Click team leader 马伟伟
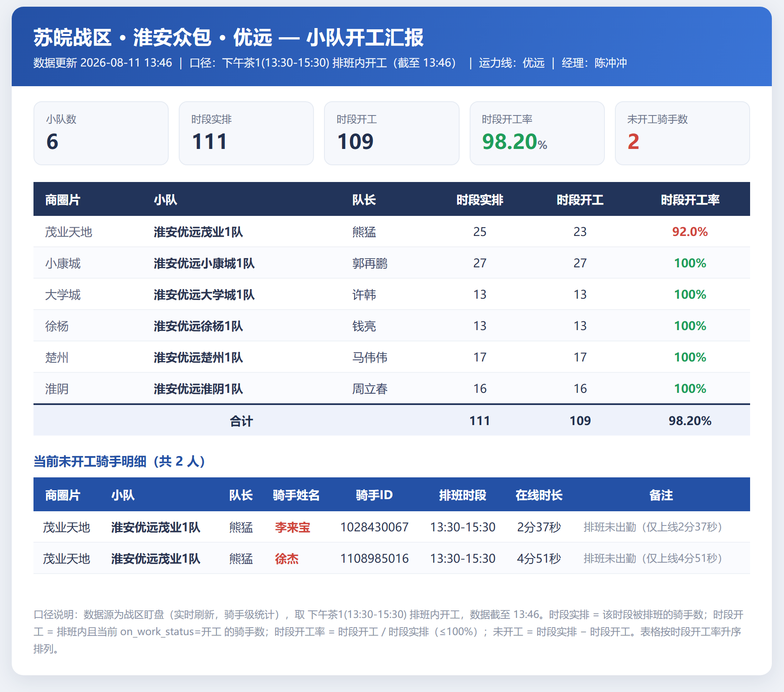The image size is (784, 692). (x=370, y=357)
